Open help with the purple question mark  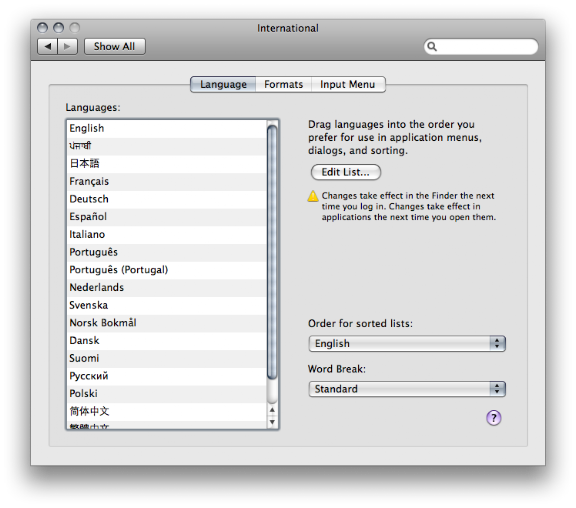click(x=493, y=418)
